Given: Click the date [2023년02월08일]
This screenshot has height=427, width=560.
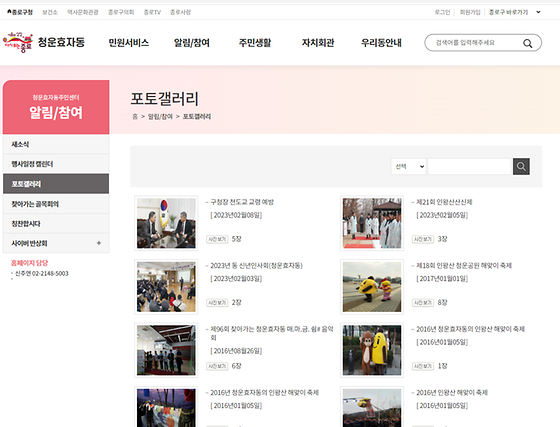Looking at the screenshot, I should [236, 215].
